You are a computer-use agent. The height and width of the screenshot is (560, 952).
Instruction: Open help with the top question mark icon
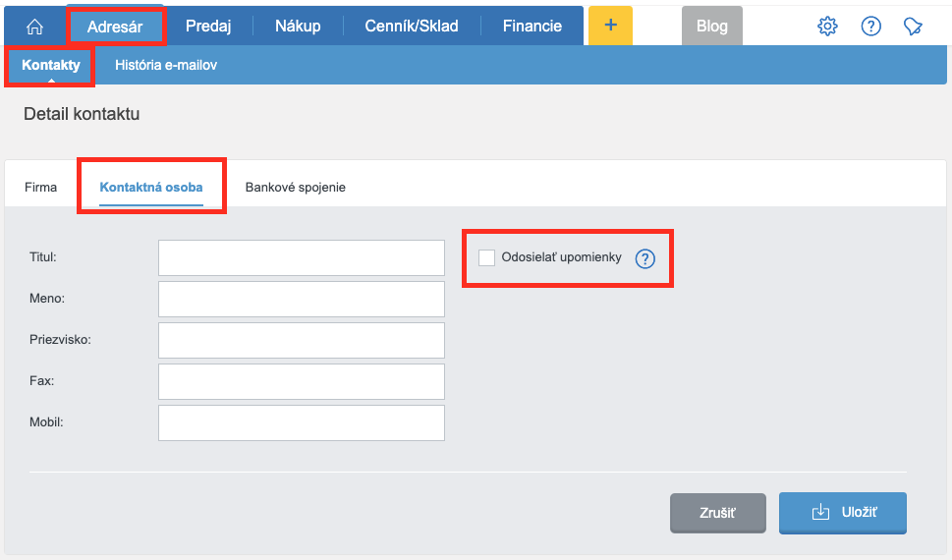pos(870,27)
